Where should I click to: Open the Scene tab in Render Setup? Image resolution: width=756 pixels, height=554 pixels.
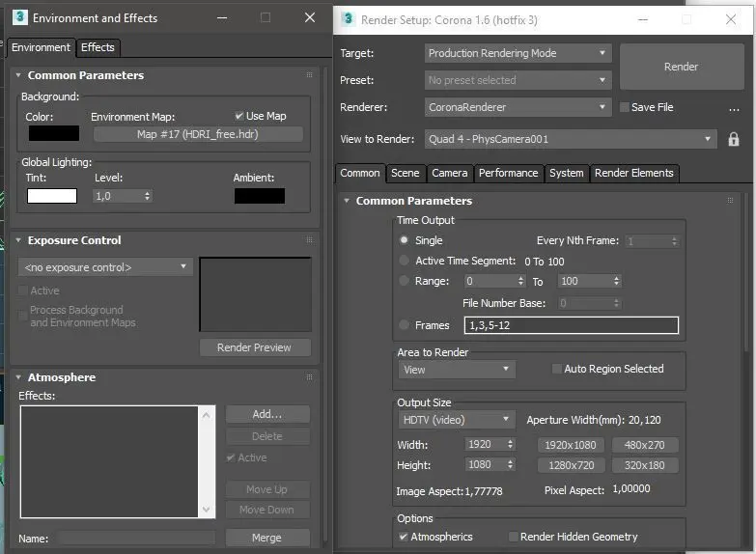tap(405, 173)
